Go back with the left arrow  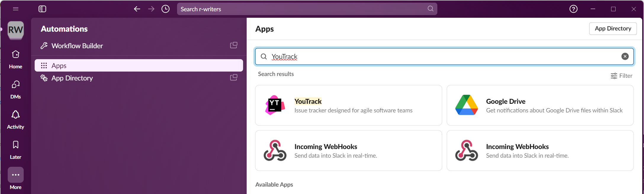137,9
